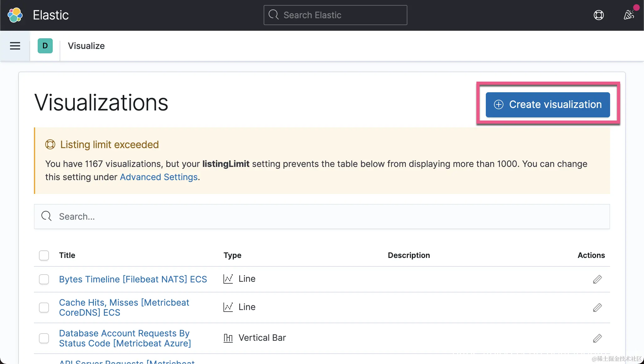This screenshot has height=364, width=644.
Task: Edit Cache Hits, Misses visualization pencil icon
Action: coord(597,308)
